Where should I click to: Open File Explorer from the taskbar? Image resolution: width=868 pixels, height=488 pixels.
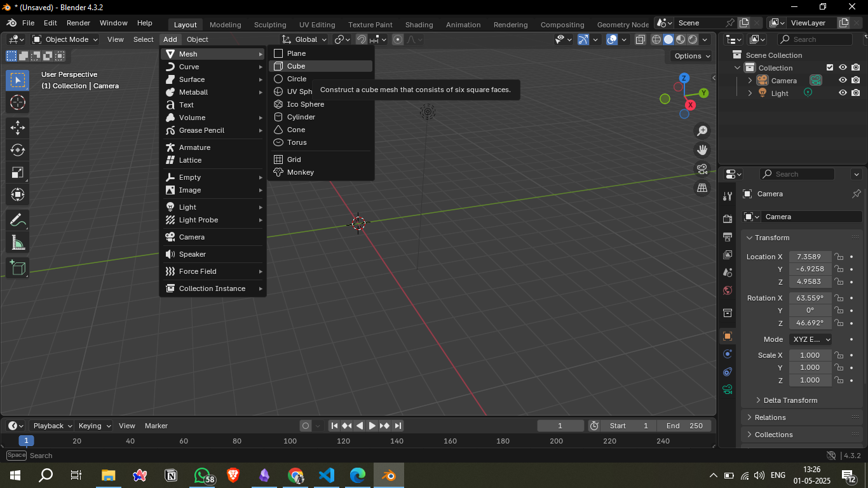109,475
